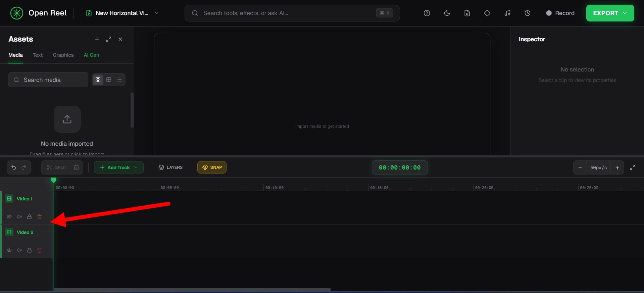Add asset with plus icon in Assets panel
The width and height of the screenshot is (644, 293).
pos(97,39)
